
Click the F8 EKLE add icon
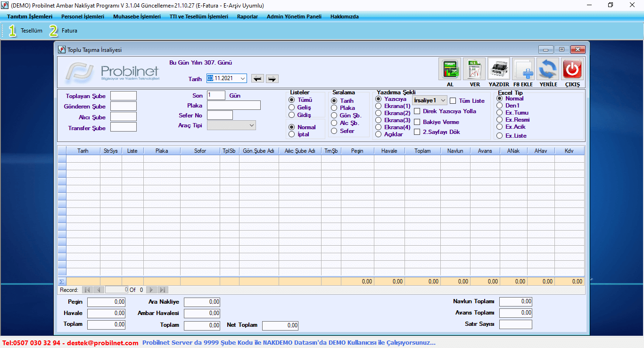pos(523,70)
